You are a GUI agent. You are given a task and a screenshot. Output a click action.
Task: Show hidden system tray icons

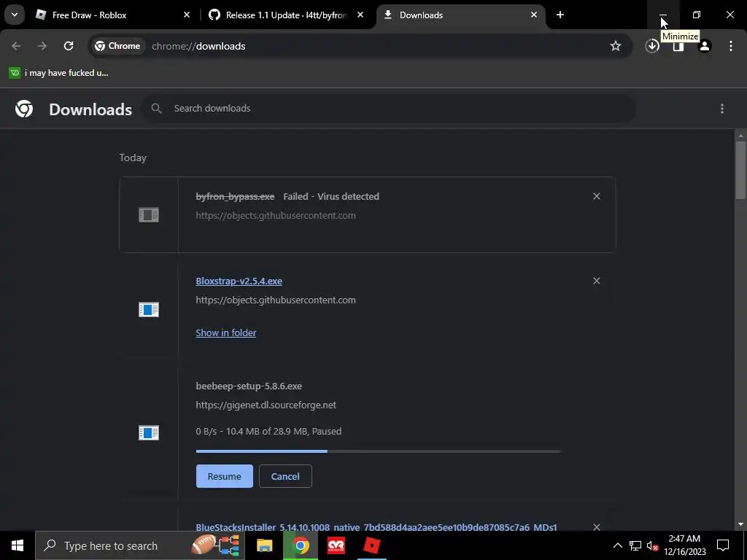pyautogui.click(x=617, y=545)
